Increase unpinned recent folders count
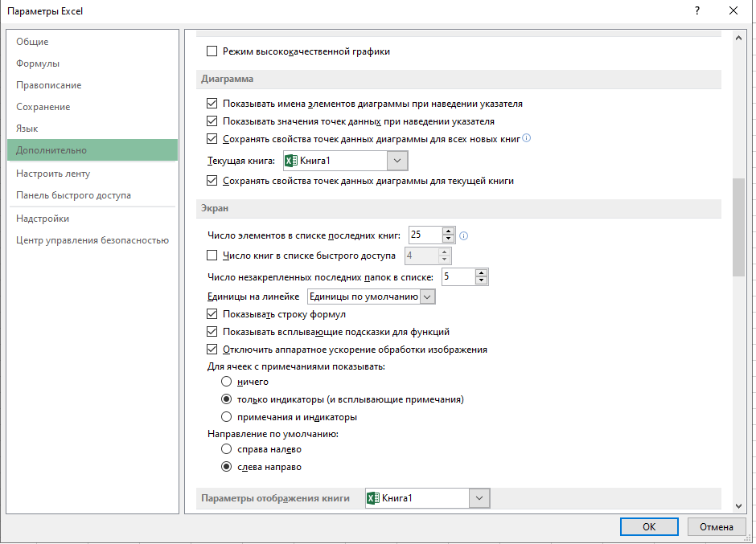756x544 pixels. coord(481,273)
